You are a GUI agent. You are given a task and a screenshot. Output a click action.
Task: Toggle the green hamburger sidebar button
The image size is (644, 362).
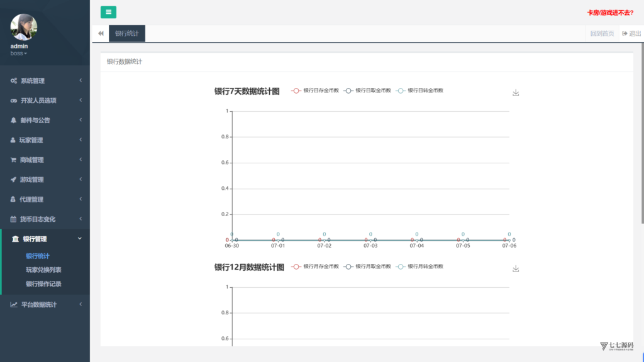click(x=108, y=13)
